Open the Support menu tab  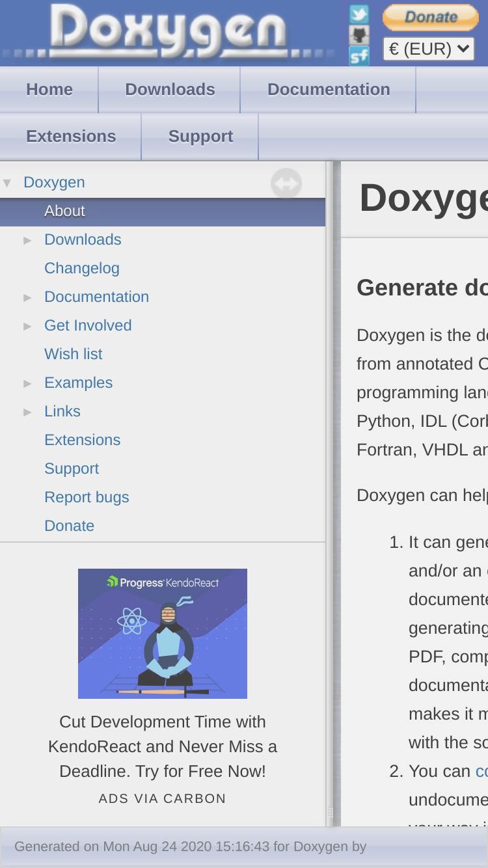click(200, 137)
